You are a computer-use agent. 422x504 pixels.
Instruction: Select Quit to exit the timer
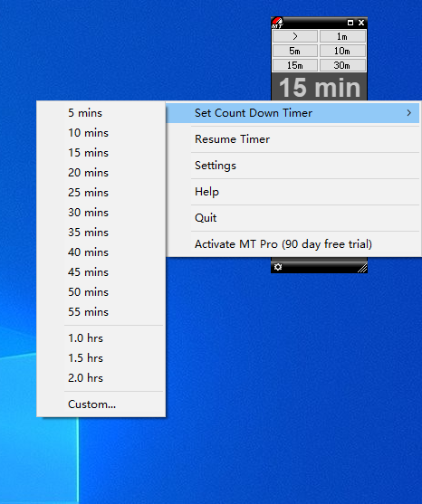(293, 218)
